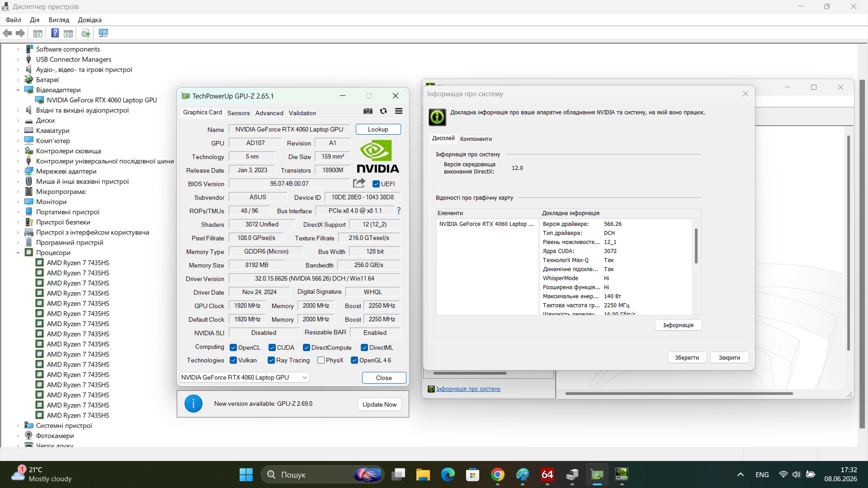The height and width of the screenshot is (488, 868).
Task: Open the Дія menu
Action: (34, 20)
